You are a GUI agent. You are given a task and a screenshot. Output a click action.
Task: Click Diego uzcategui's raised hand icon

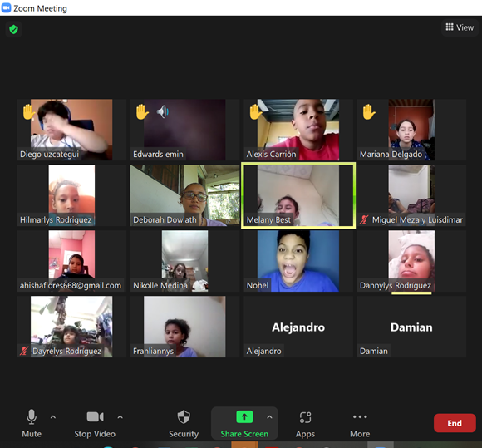(x=28, y=111)
